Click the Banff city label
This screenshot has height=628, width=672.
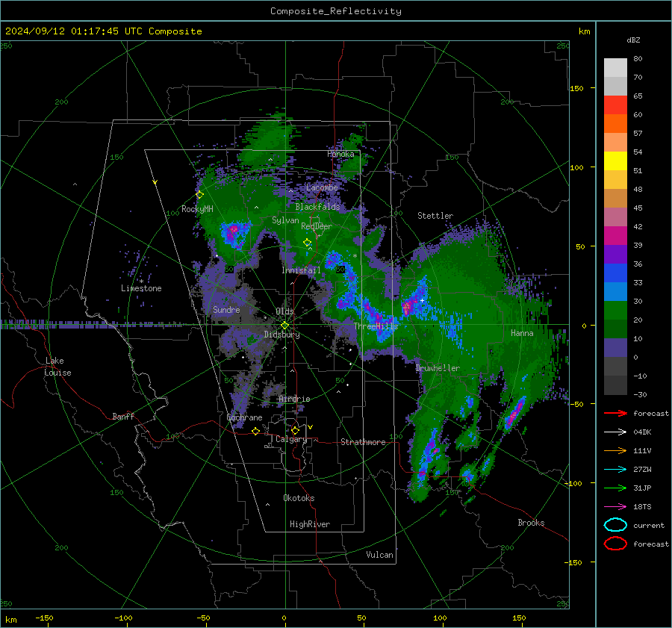coord(123,417)
